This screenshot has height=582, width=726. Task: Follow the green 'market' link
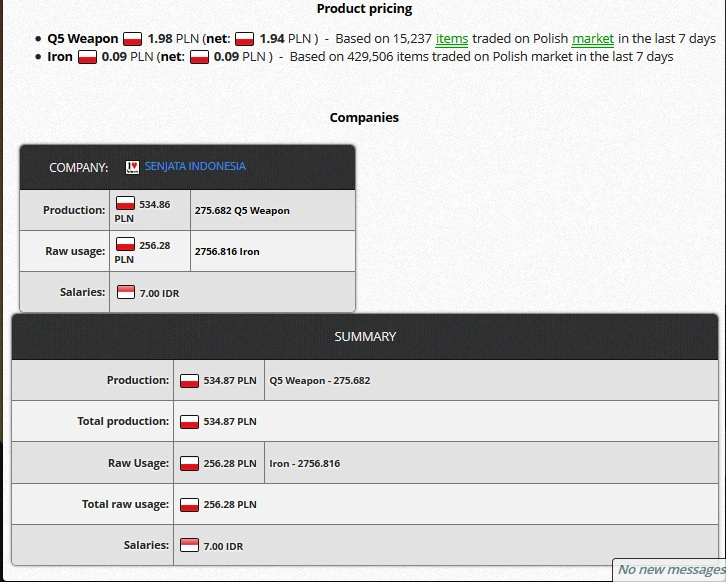pos(593,39)
